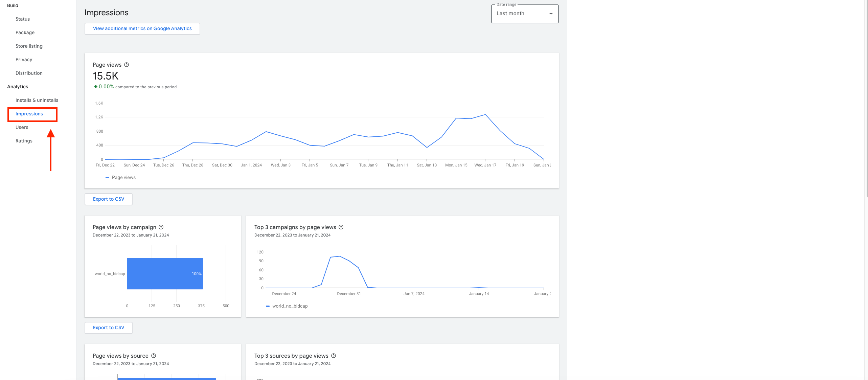
Task: Open the Distribution page in sidebar
Action: (x=29, y=73)
